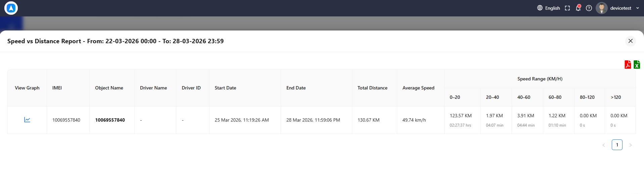Export report as Excel file
Viewport: 644px width, 194px height.
pyautogui.click(x=637, y=64)
